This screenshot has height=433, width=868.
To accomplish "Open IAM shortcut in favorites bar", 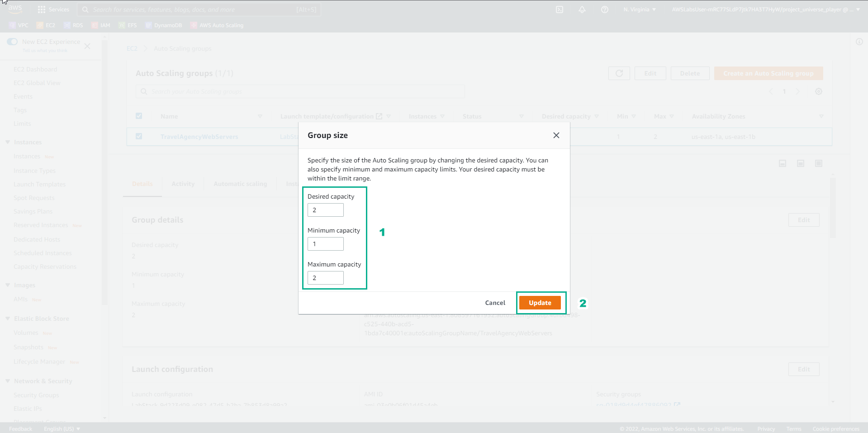I will 101,25.
